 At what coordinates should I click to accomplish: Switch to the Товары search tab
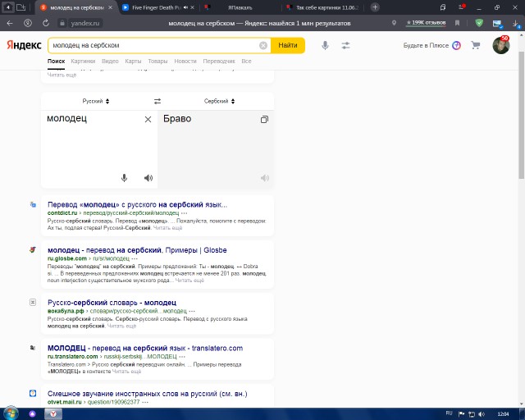(157, 62)
